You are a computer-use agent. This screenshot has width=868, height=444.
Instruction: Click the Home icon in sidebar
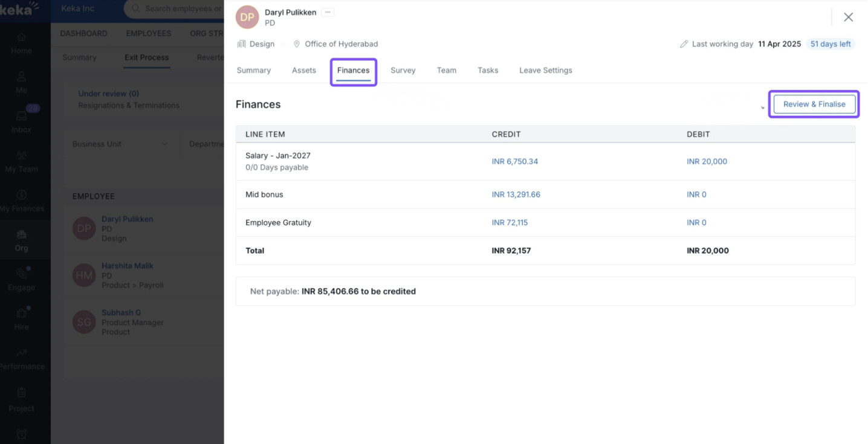coord(21,37)
